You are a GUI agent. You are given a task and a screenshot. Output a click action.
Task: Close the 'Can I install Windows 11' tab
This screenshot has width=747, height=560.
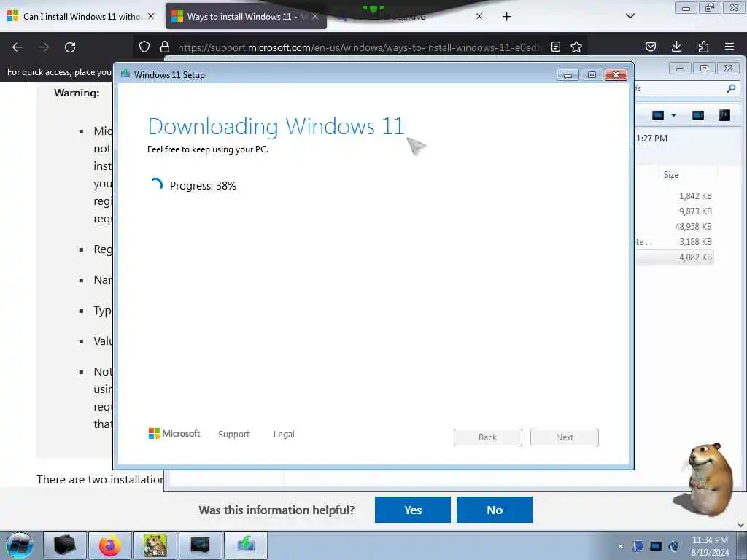coord(151,16)
